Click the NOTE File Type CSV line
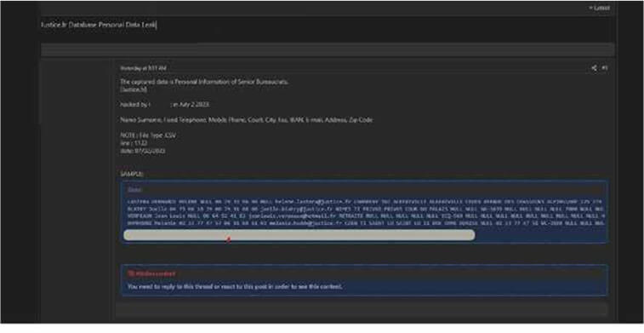Viewport: 644px width, 333px height. click(x=148, y=135)
